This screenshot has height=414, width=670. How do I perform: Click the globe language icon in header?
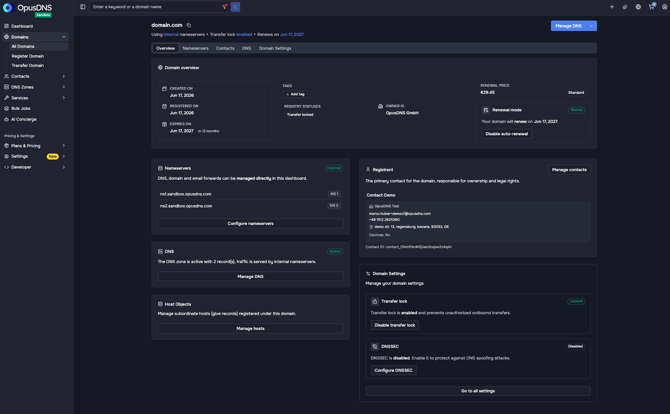pyautogui.click(x=638, y=7)
